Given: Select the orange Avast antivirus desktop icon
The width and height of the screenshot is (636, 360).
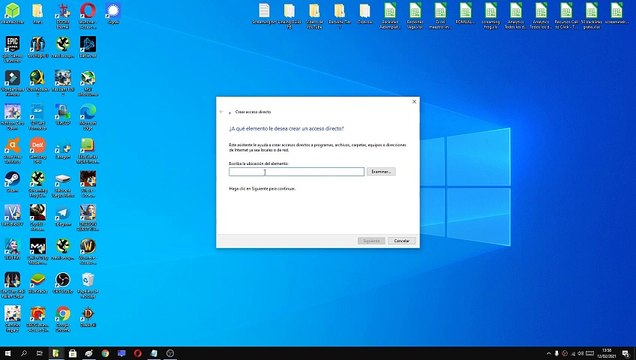Looking at the screenshot, I should 13,150.
